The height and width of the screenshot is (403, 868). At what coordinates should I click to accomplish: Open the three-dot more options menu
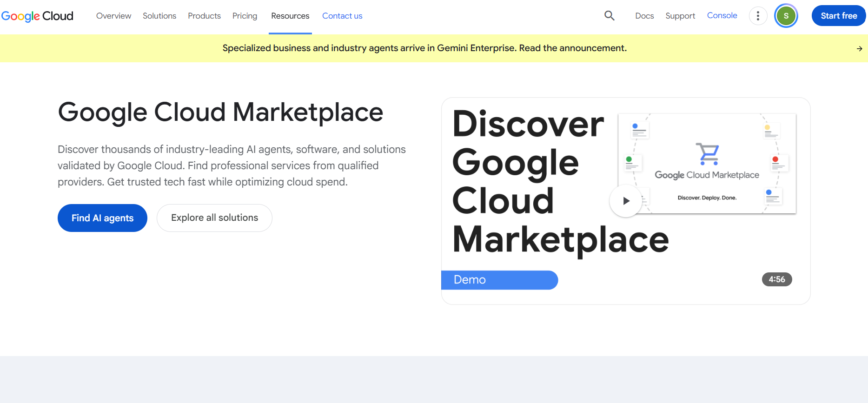pyautogui.click(x=758, y=16)
